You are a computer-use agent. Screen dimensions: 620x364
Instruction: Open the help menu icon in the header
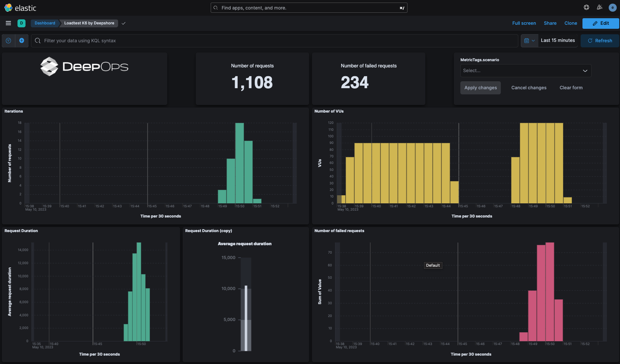tap(586, 7)
